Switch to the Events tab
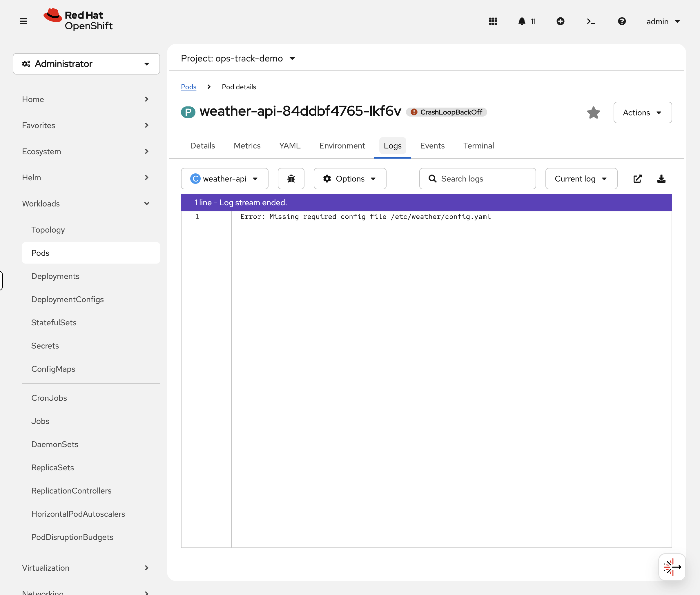Screen dimensions: 700x595 click(432, 145)
